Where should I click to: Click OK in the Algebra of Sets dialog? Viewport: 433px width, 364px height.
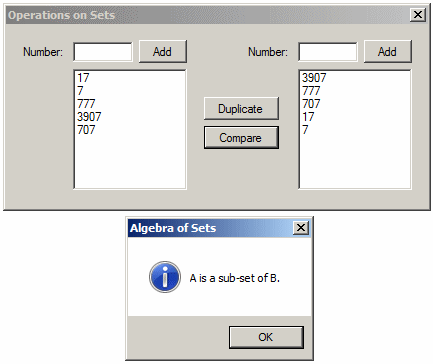tap(266, 337)
